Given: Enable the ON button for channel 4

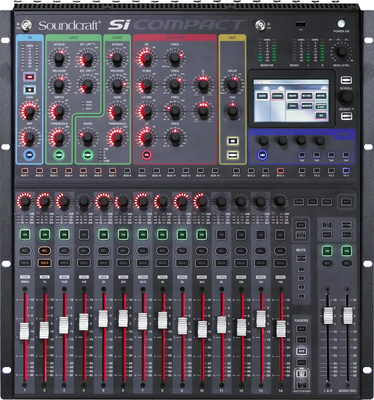Looking at the screenshot, I should click(x=84, y=234).
